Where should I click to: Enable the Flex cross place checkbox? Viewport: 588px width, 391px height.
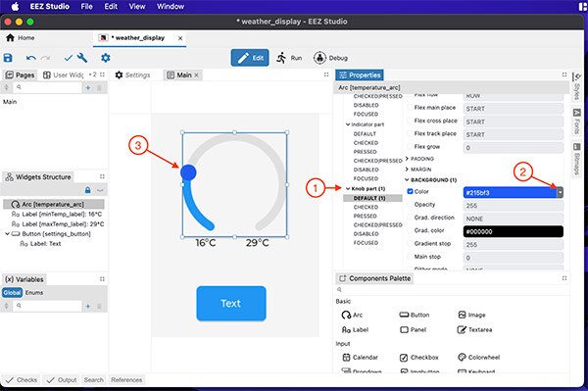(x=410, y=121)
